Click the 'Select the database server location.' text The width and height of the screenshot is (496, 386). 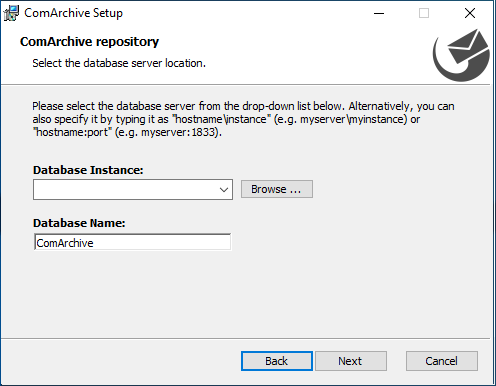(x=119, y=63)
